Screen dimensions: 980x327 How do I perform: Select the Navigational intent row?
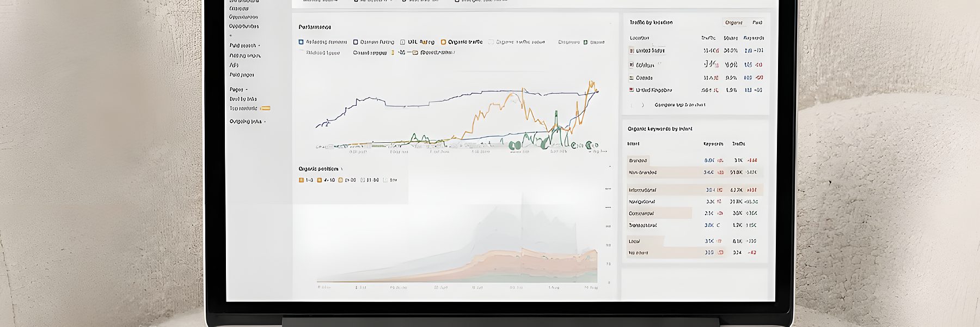click(x=695, y=202)
